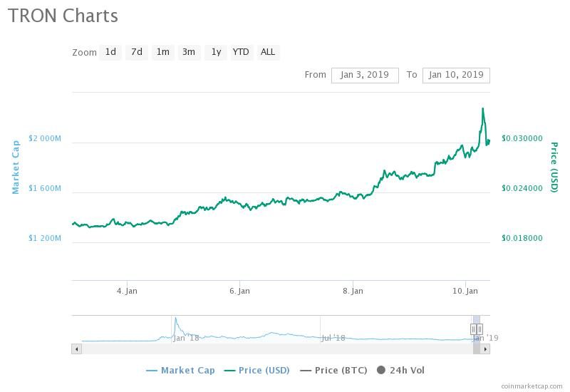Set zoom to 1m
Image resolution: width=570 pixels, height=392 pixels.
[x=163, y=52]
